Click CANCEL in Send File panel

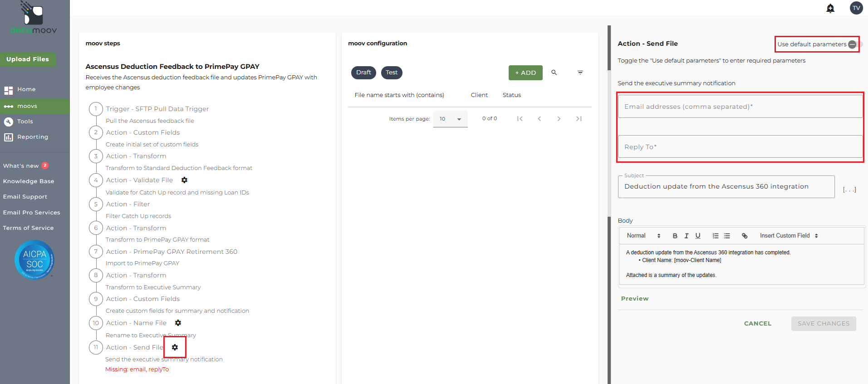tap(758, 324)
